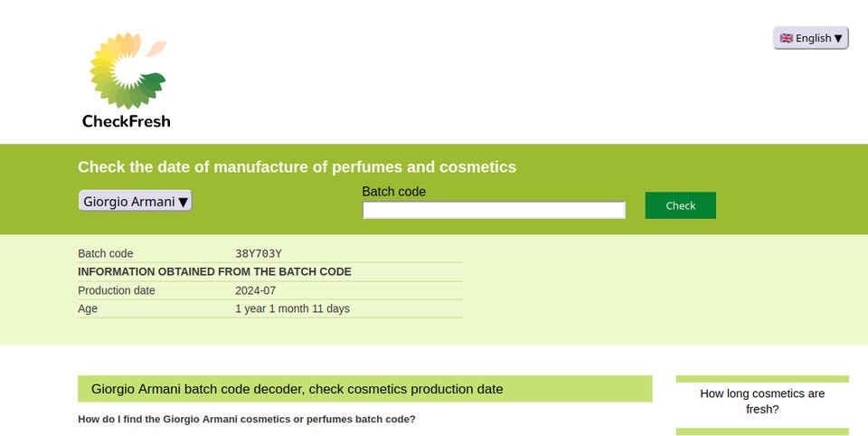Click the Batch code label above input field
The width and height of the screenshot is (868, 436).
tap(393, 192)
